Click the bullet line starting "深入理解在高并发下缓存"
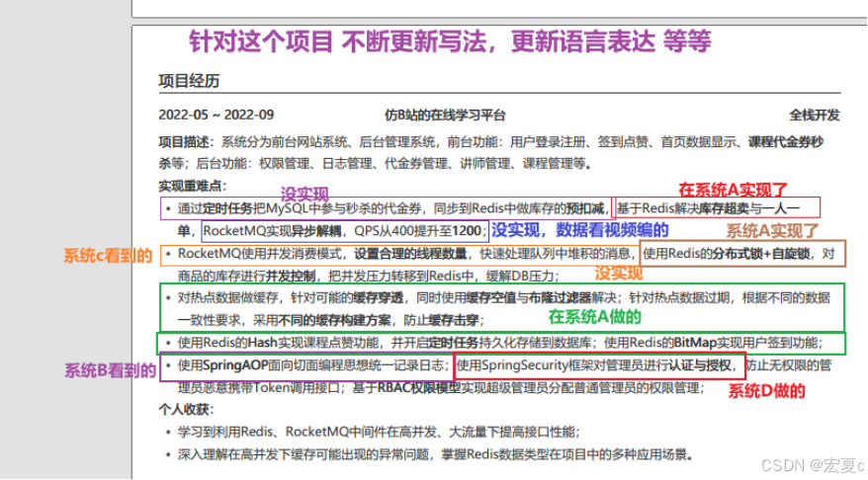Image resolution: width=868 pixels, height=480 pixels. (x=435, y=454)
